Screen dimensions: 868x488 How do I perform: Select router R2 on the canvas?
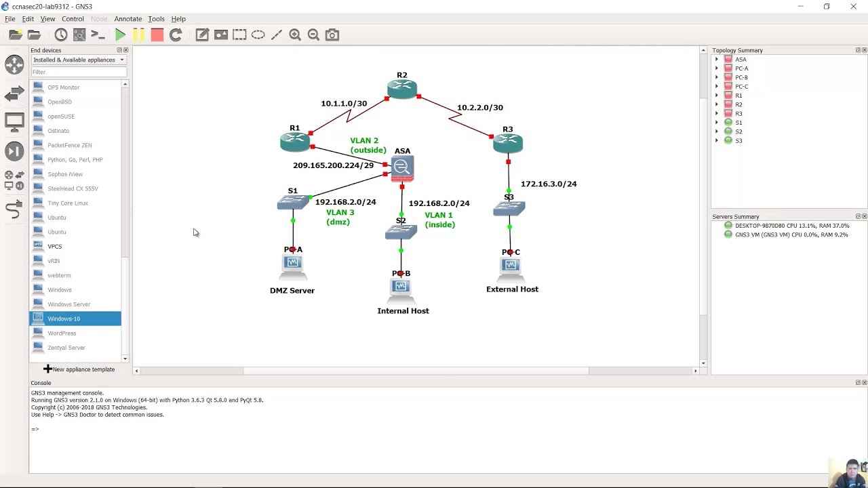click(x=402, y=89)
